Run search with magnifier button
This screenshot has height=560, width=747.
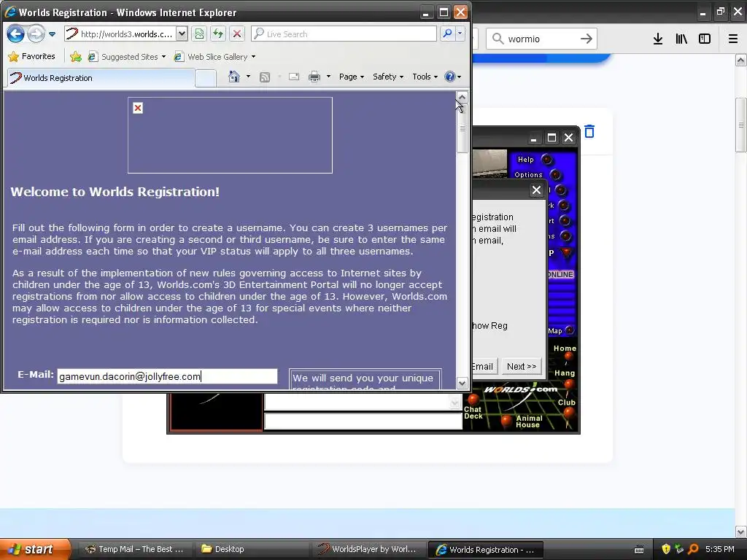tap(447, 34)
